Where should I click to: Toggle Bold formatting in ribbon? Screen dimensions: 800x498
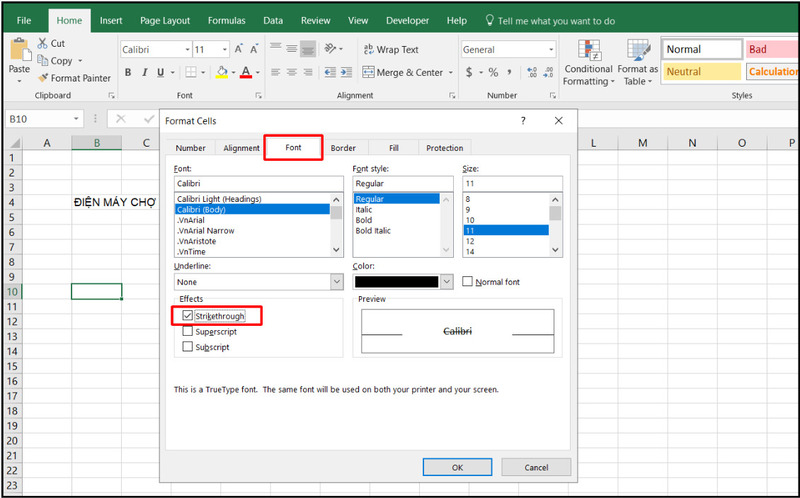tap(128, 72)
